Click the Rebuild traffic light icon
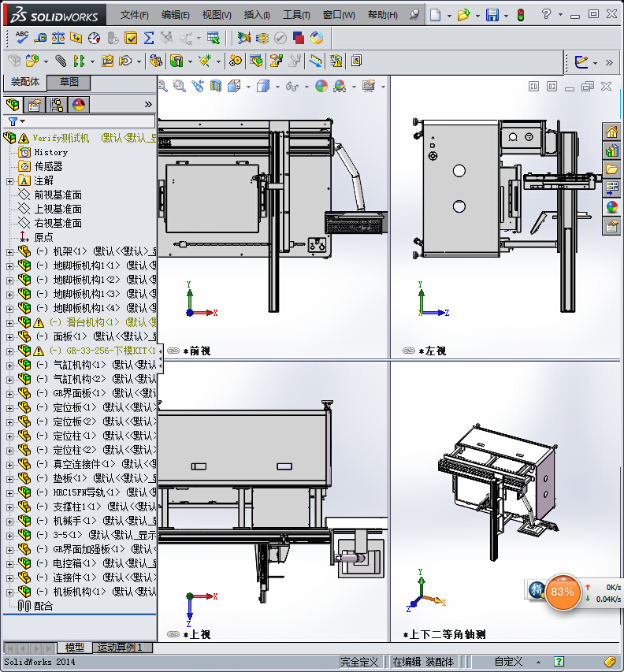The width and height of the screenshot is (624, 672). click(x=521, y=15)
